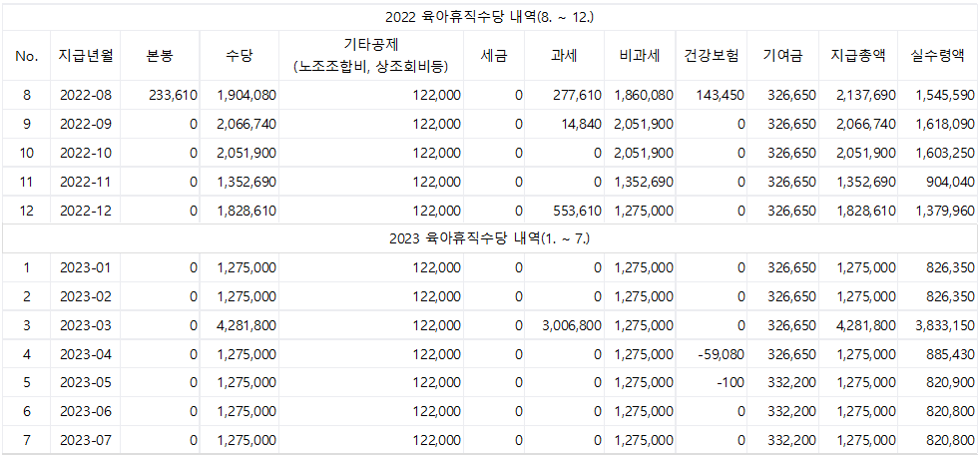Click the 과세 column header
The image size is (980, 455).
click(565, 56)
